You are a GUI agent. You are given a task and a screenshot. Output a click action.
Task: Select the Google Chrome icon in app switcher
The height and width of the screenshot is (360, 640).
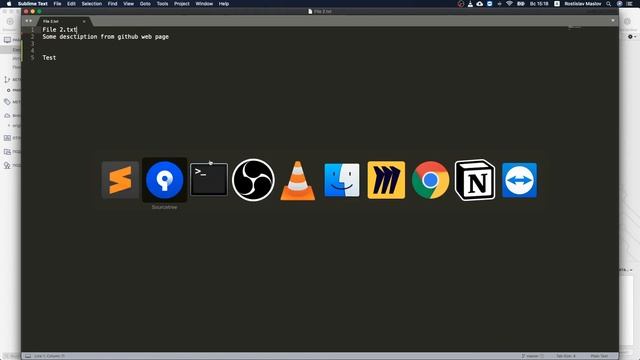431,180
